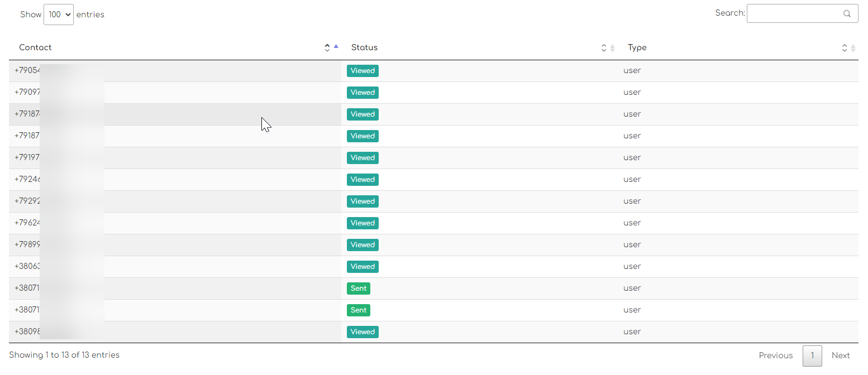Go to the Previous page
This screenshot has width=868, height=375.
click(x=775, y=355)
